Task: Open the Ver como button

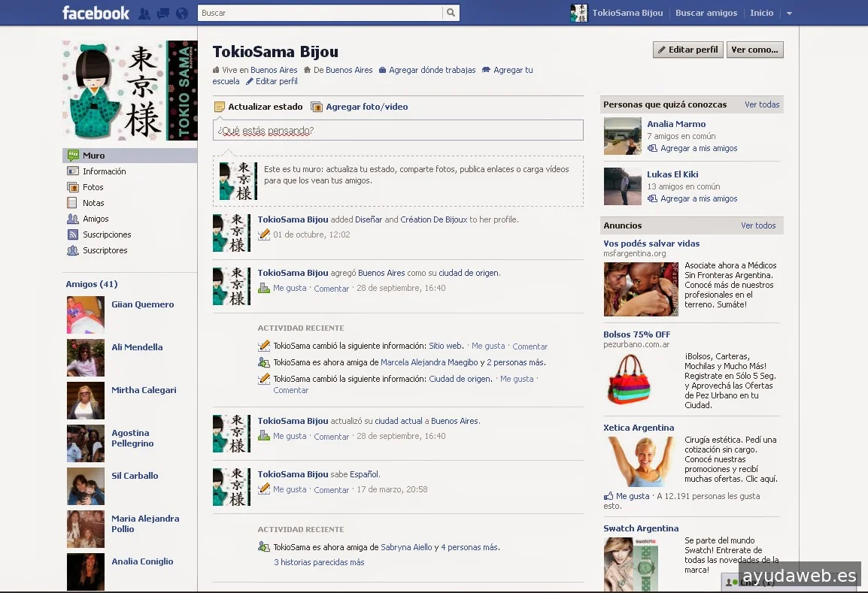Action: (755, 50)
